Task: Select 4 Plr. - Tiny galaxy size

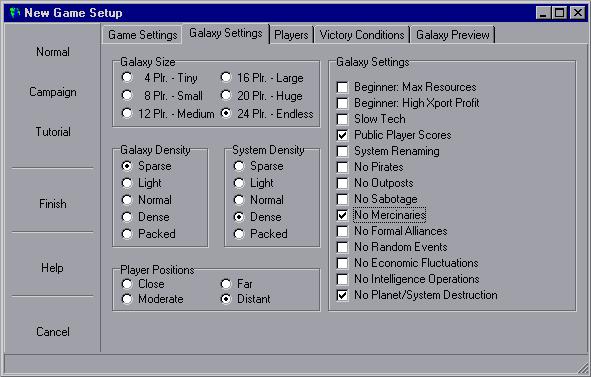Action: tap(160, 78)
